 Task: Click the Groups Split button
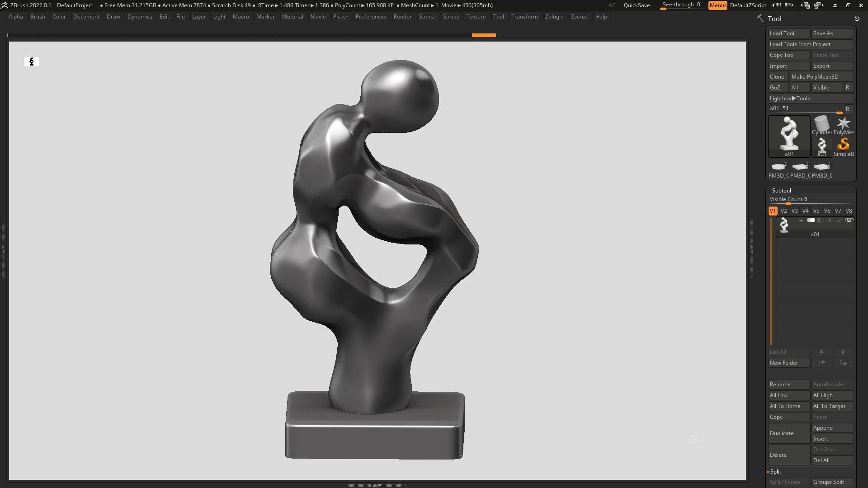coord(832,482)
